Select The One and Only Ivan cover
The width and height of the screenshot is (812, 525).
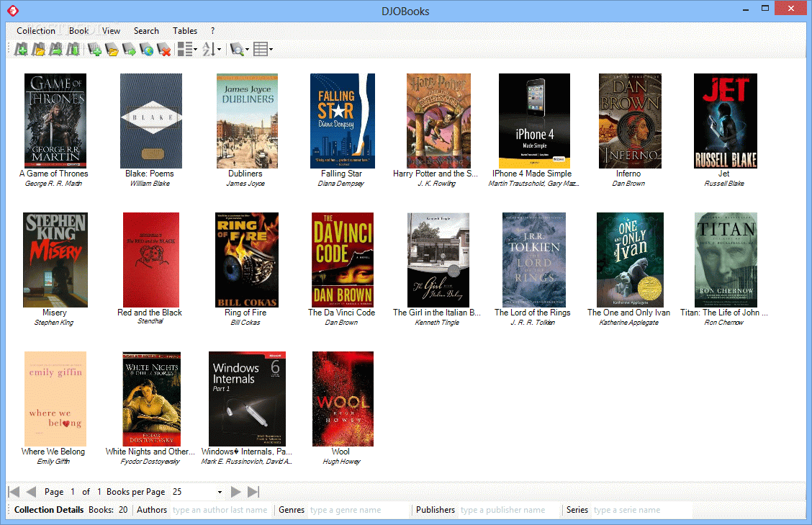tap(630, 260)
